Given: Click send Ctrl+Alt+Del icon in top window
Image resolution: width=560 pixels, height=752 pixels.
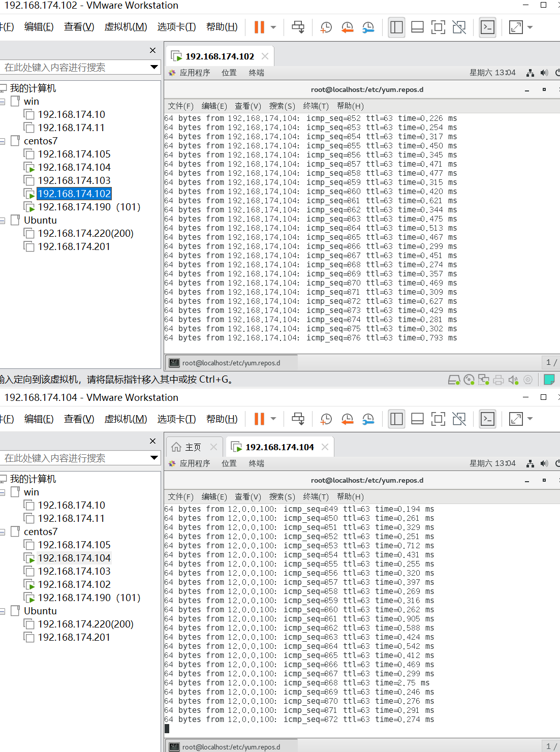Looking at the screenshot, I should pos(298,27).
